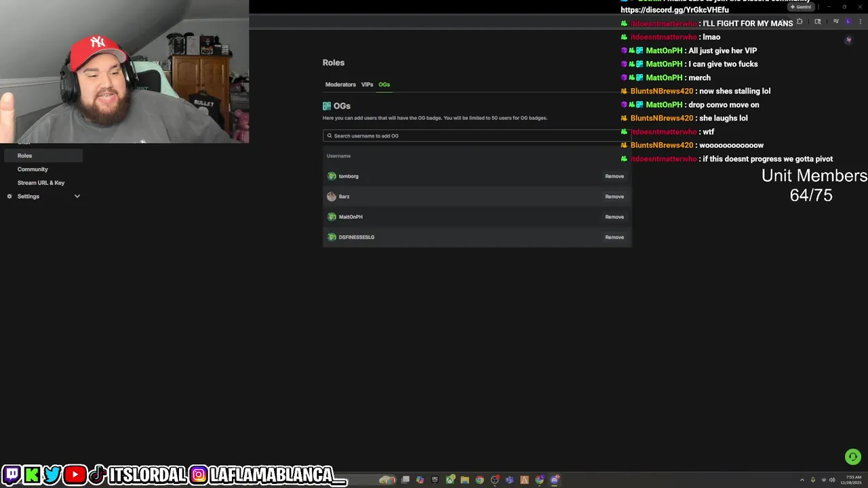Open Community in the sidebar
868x488 pixels.
33,169
